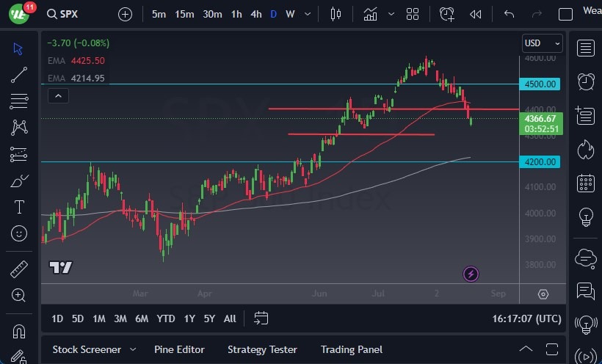Image resolution: width=602 pixels, height=364 pixels.
Task: Open chart settings gear icon
Action: point(543,294)
